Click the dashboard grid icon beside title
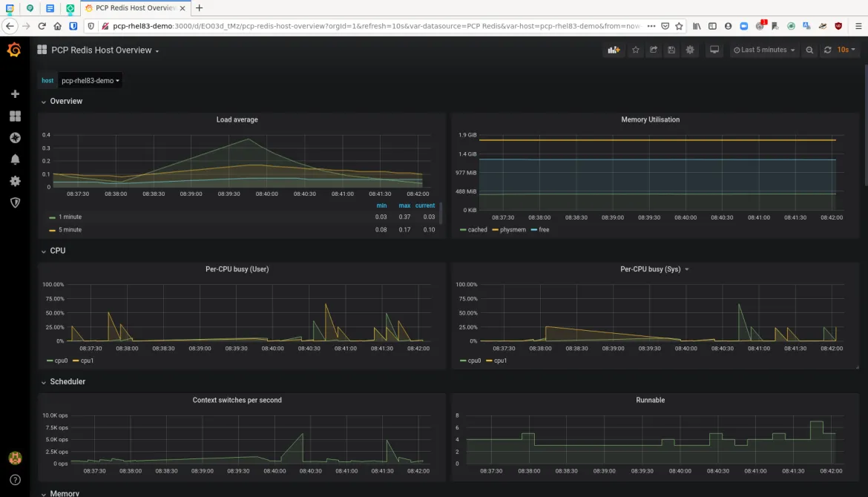The height and width of the screenshot is (497, 868). point(42,50)
